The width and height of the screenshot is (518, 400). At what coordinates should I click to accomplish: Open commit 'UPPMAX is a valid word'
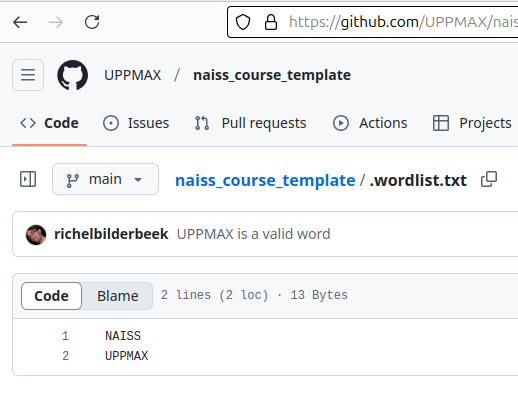[254, 234]
